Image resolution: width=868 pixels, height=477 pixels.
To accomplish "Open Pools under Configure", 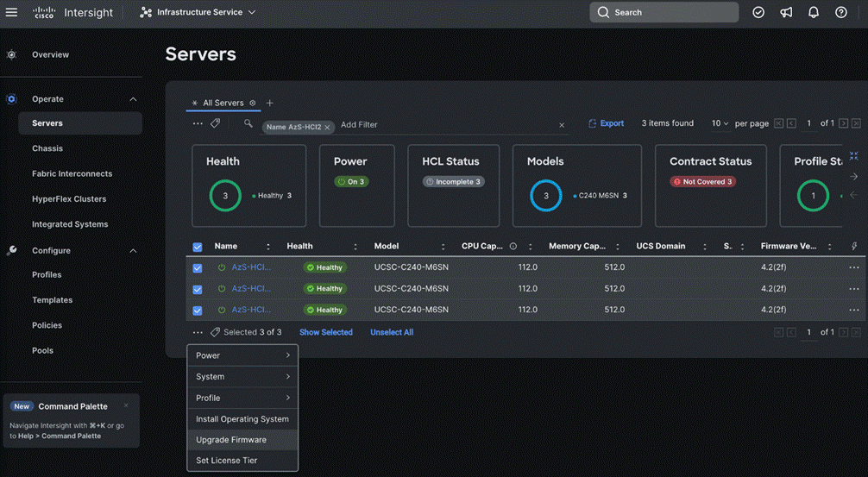I will [42, 351].
